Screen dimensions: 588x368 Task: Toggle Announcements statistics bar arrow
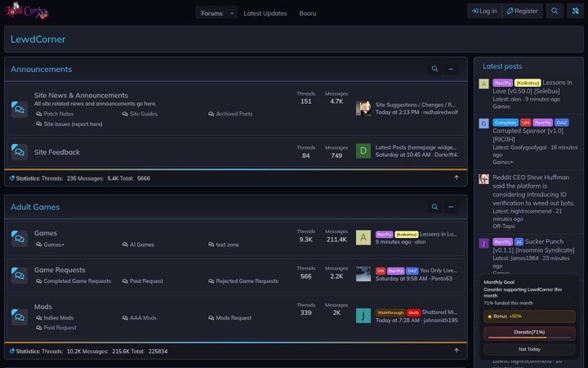[457, 177]
